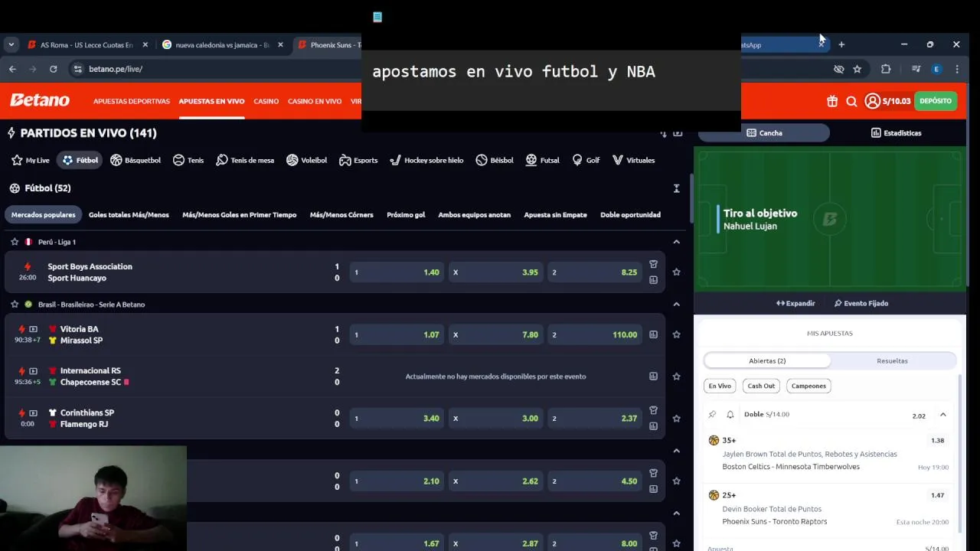Reload the page in Chrome
980x551 pixels.
coord(53,69)
